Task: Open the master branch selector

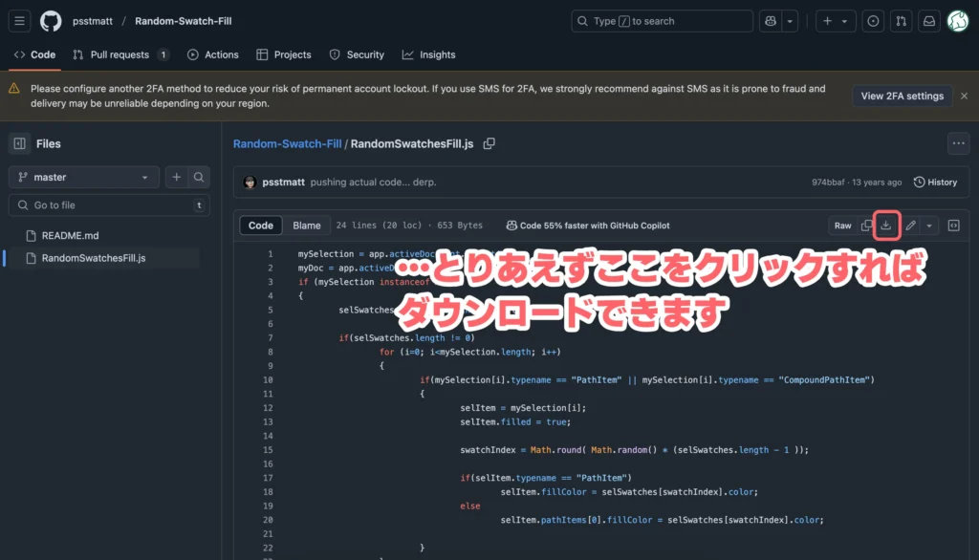Action: coord(83,177)
